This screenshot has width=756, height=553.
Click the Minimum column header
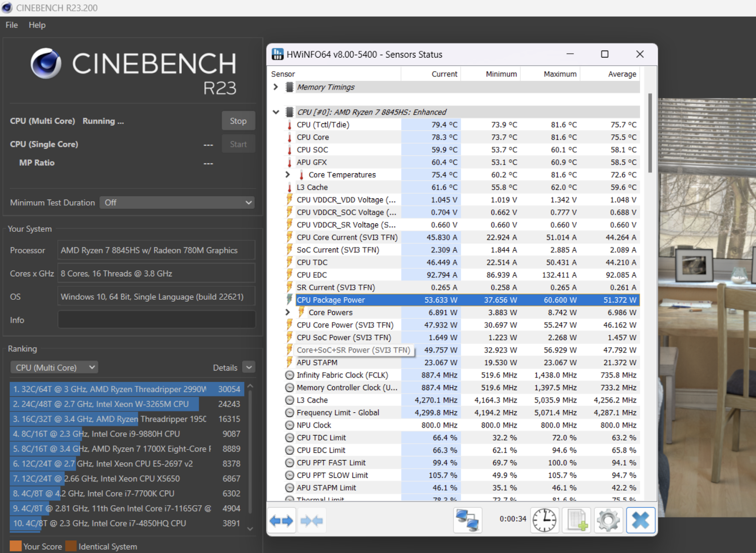click(490, 74)
